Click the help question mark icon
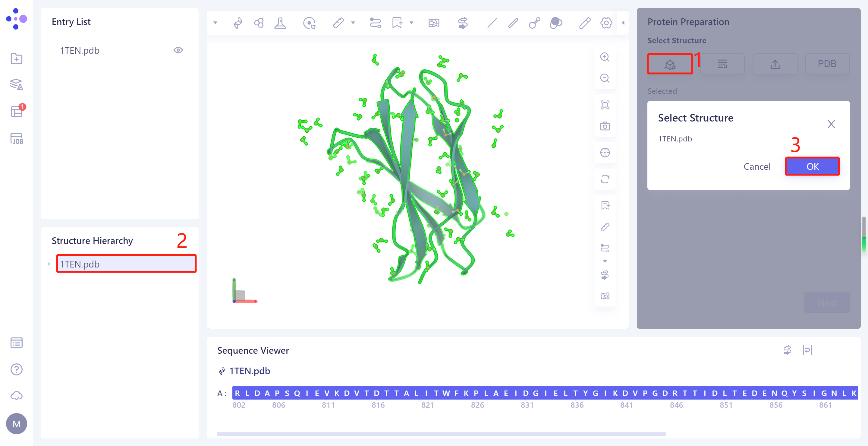This screenshot has height=446, width=868. (x=17, y=369)
